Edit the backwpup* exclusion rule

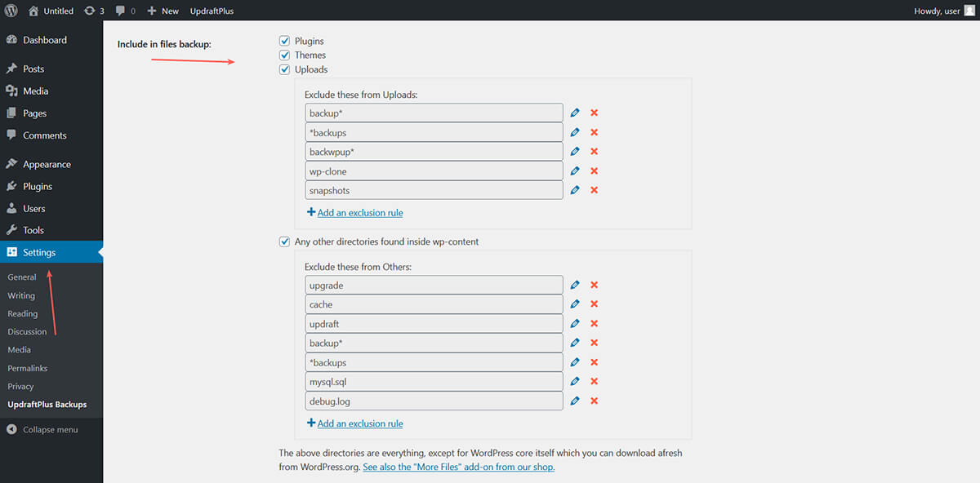575,151
